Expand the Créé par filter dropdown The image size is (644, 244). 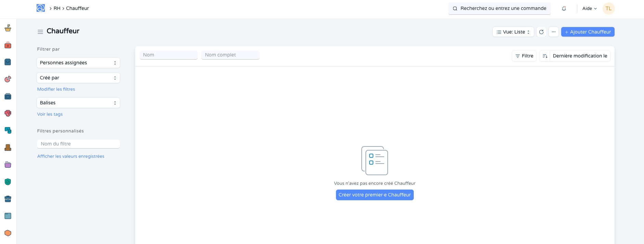pos(78,78)
